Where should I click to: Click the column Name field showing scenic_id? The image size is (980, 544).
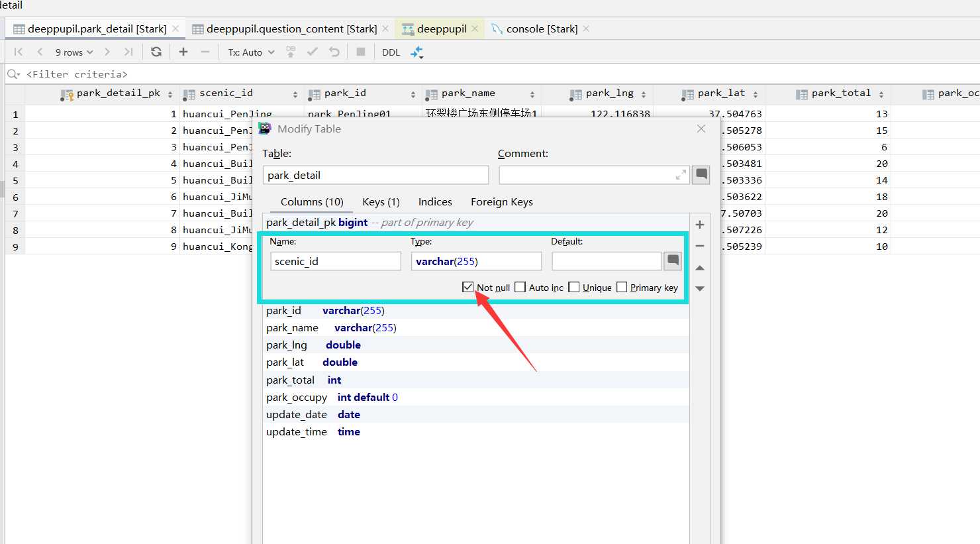[x=336, y=261]
